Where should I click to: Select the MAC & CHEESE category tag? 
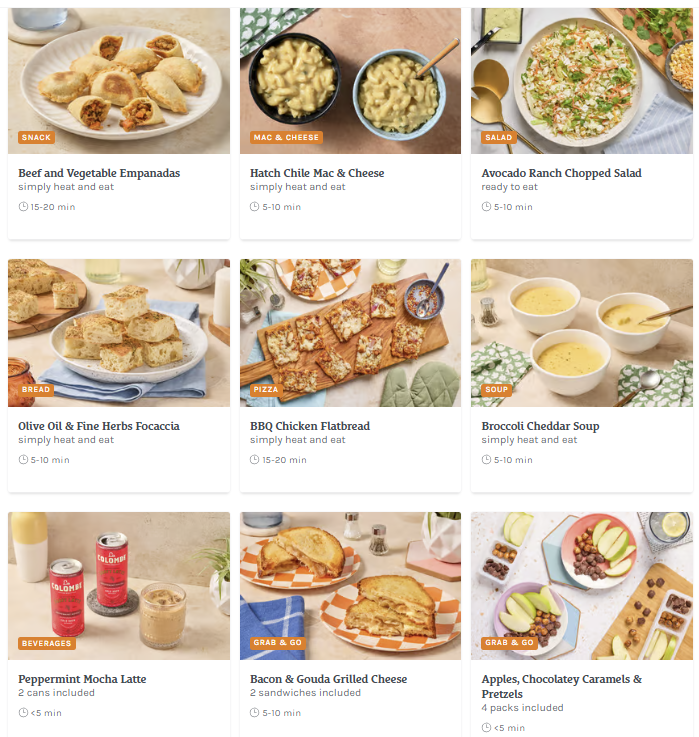pyautogui.click(x=286, y=137)
